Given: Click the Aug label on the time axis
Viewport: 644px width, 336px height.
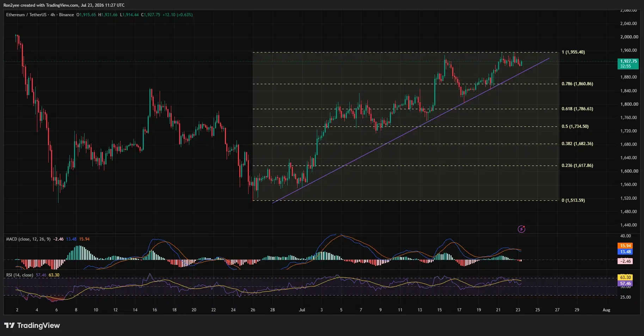Looking at the screenshot, I should tap(606, 310).
